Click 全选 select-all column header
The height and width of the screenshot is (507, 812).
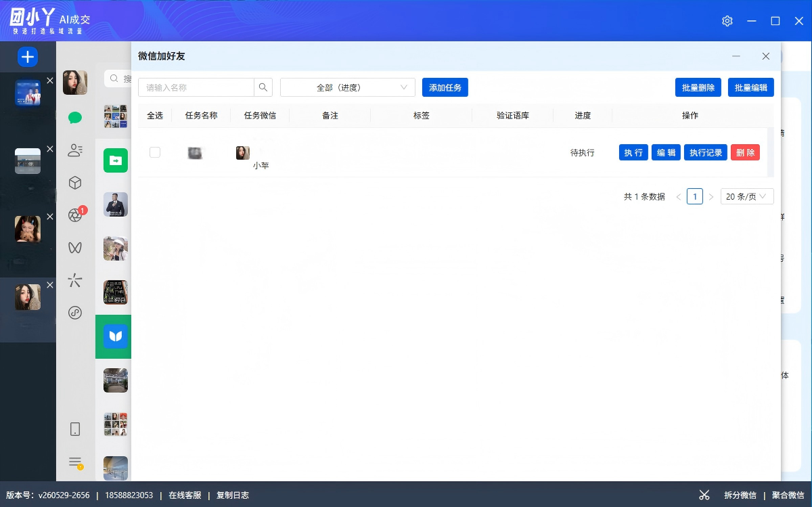tap(155, 116)
